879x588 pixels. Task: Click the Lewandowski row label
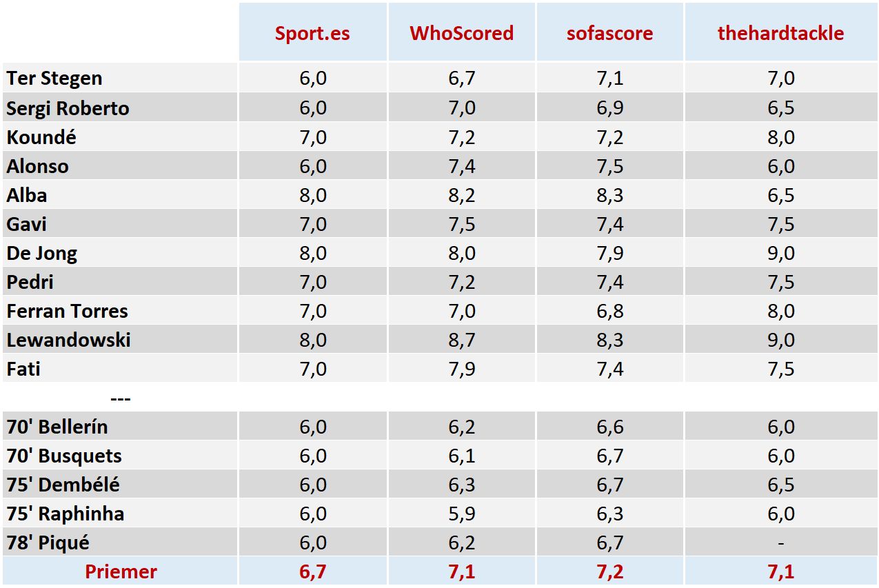pos(68,340)
